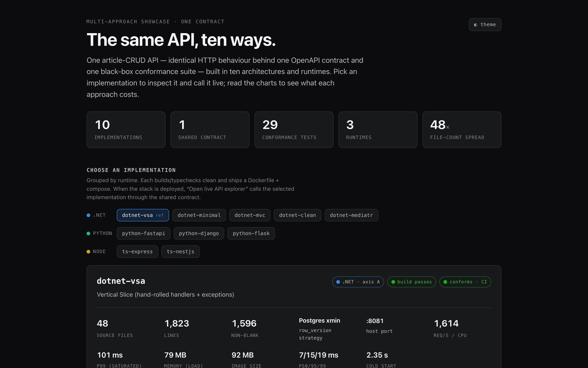Viewport: 588px width, 368px height.
Task: Click the build passes badge
Action: point(412,282)
